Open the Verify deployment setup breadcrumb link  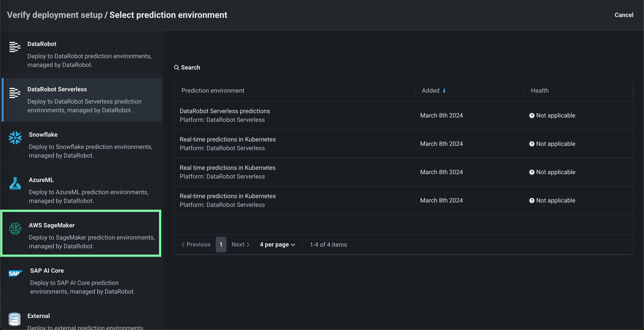point(55,15)
